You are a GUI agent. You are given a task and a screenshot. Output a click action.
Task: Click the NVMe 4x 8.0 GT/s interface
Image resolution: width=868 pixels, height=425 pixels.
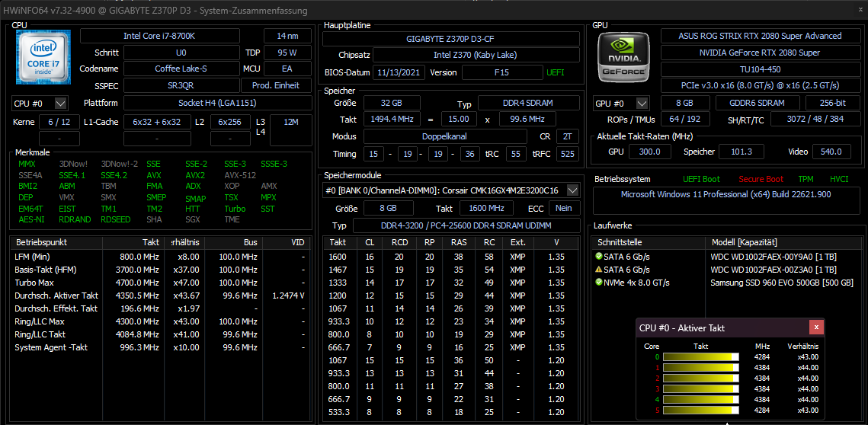click(x=636, y=283)
